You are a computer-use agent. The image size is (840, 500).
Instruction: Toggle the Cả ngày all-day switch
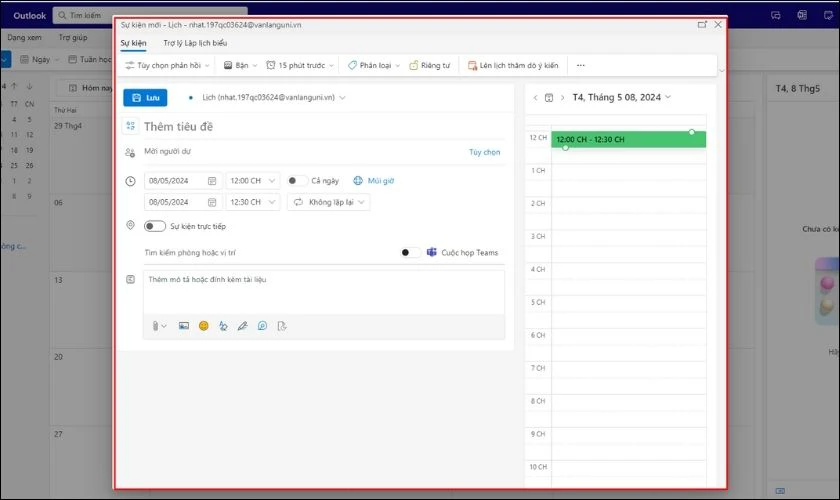click(x=297, y=181)
